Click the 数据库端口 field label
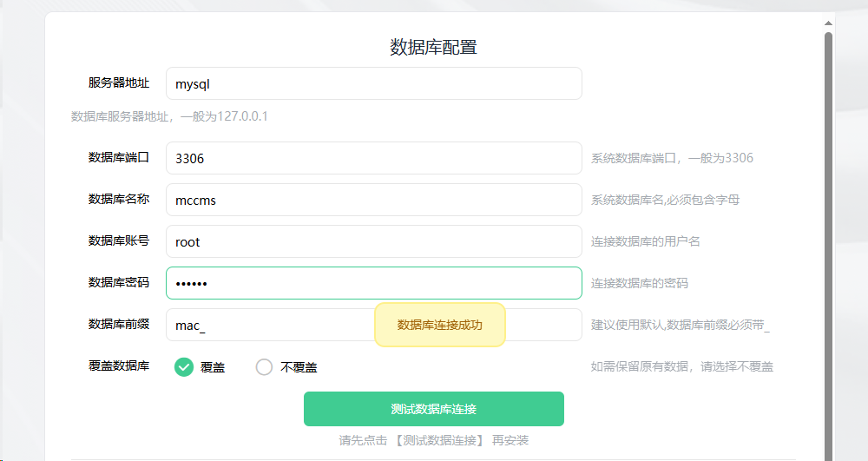The image size is (868, 461). pos(118,157)
